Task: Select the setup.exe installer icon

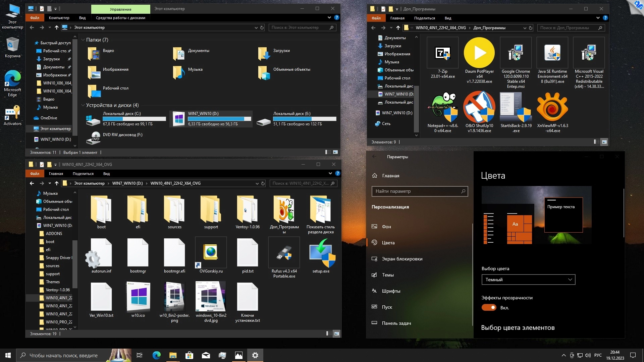Action: tap(321, 253)
